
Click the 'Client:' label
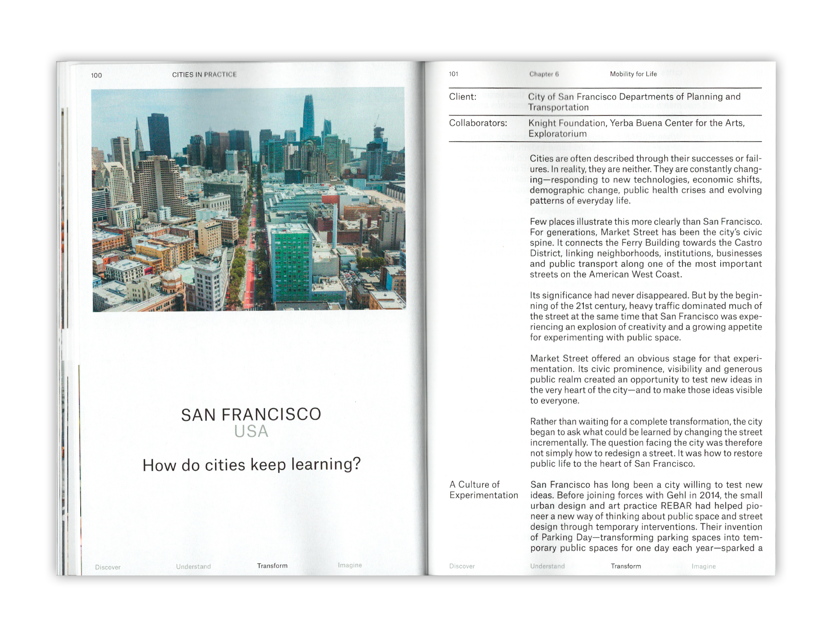(x=463, y=97)
